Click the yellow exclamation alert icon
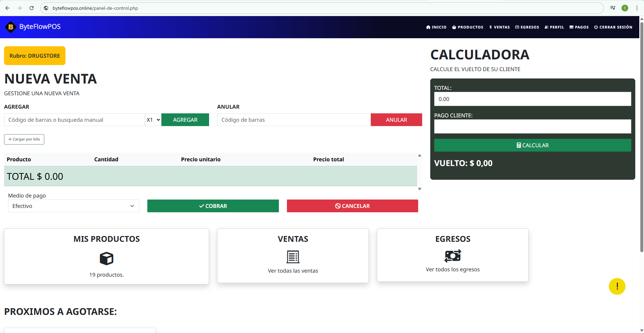This screenshot has width=644, height=333. (x=617, y=286)
